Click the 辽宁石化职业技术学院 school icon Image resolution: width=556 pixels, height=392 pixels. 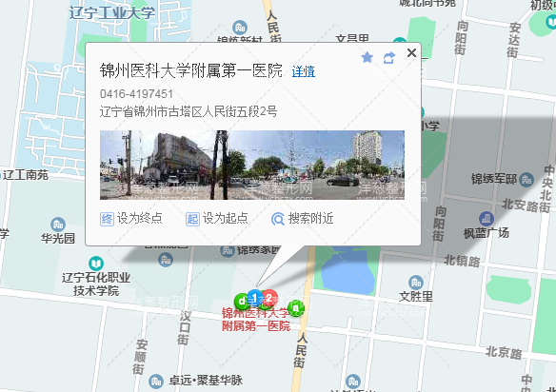pos(96,264)
